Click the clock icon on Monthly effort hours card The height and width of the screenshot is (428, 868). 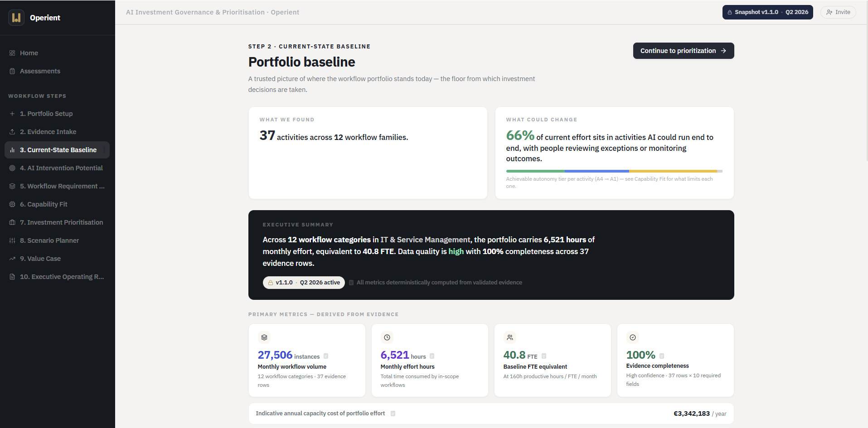tap(387, 337)
